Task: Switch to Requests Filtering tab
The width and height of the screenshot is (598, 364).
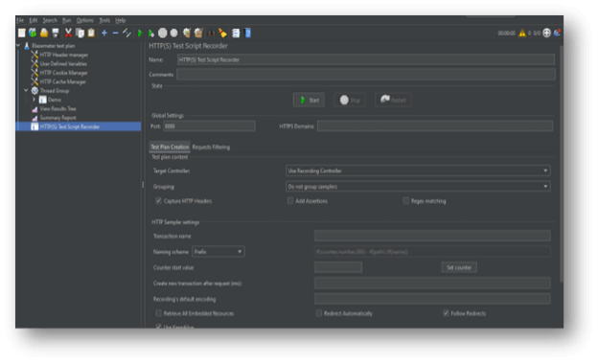Action: [211, 147]
